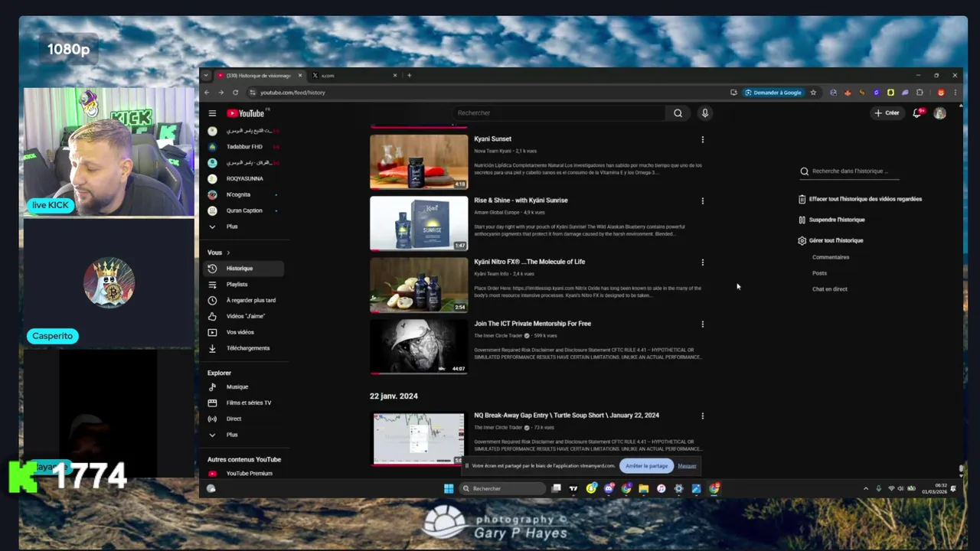The height and width of the screenshot is (551, 980).
Task: Click Commentaires under manage history
Action: 830,257
